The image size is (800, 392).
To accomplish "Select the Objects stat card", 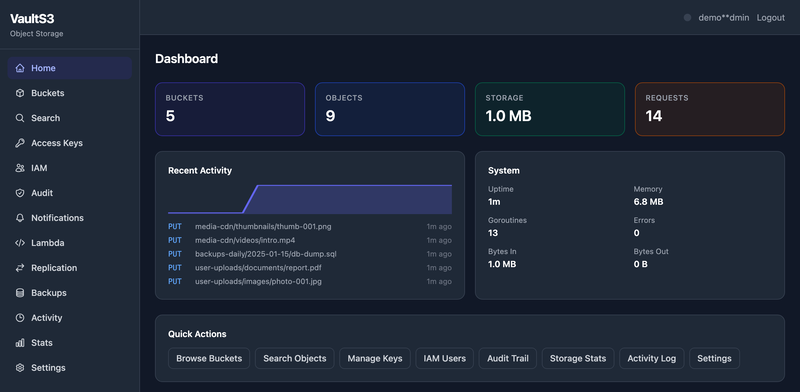I will [390, 109].
